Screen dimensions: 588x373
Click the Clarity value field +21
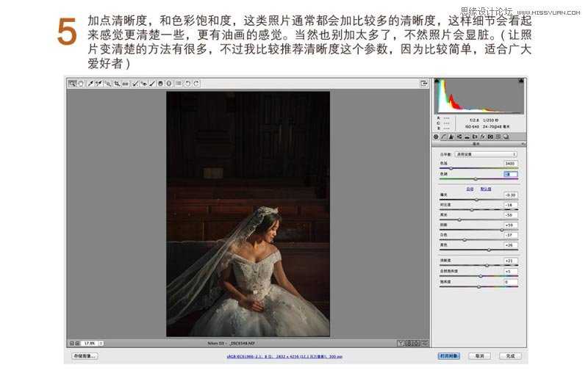pos(510,261)
